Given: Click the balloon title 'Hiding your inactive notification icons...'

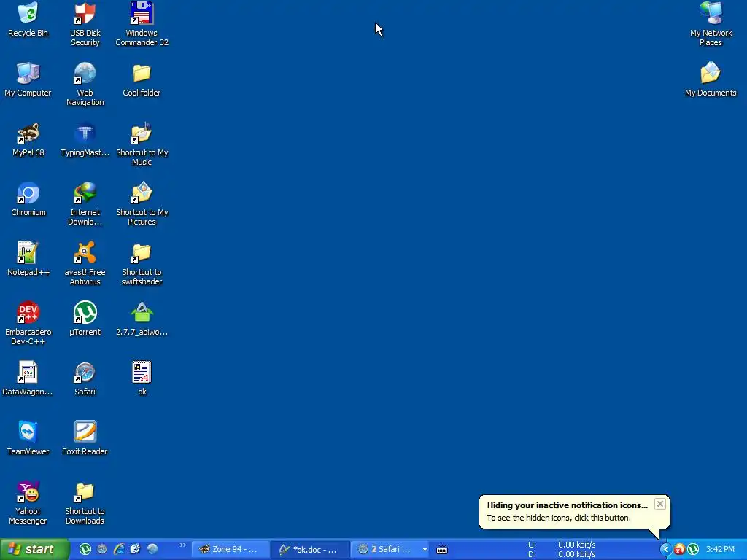Looking at the screenshot, I should point(568,505).
